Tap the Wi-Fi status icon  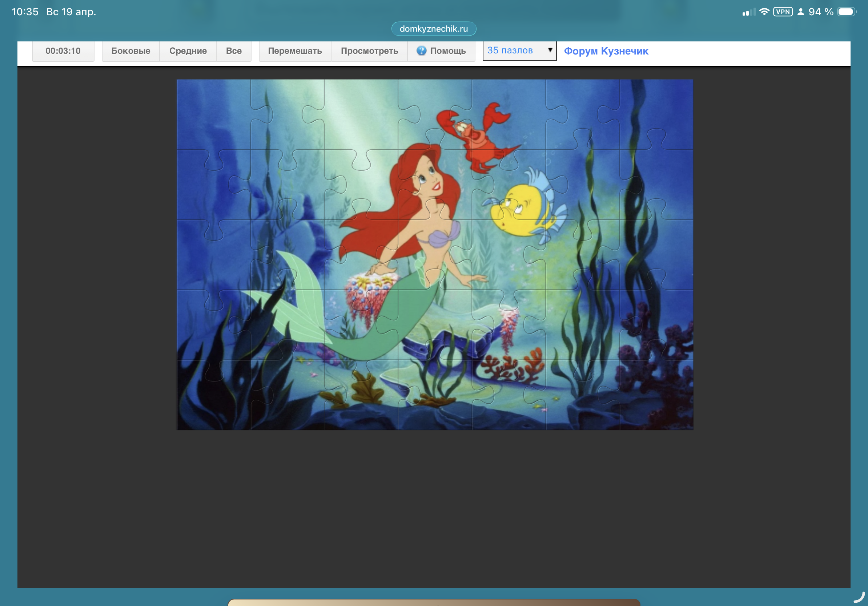[x=764, y=12]
